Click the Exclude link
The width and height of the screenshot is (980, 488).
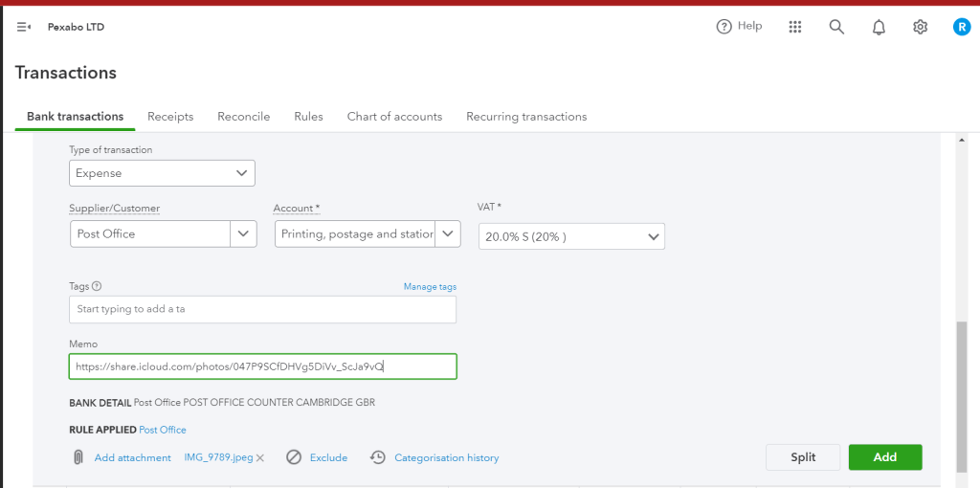[329, 458]
